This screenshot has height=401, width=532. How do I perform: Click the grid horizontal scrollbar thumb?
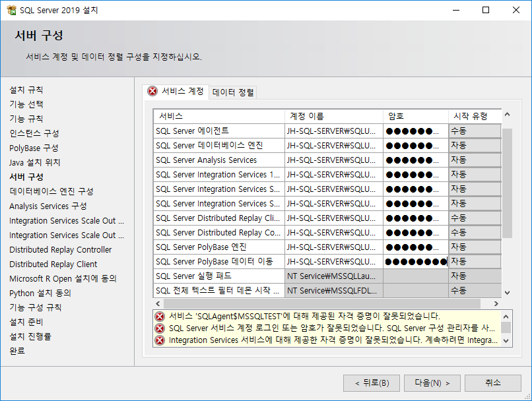(322, 303)
